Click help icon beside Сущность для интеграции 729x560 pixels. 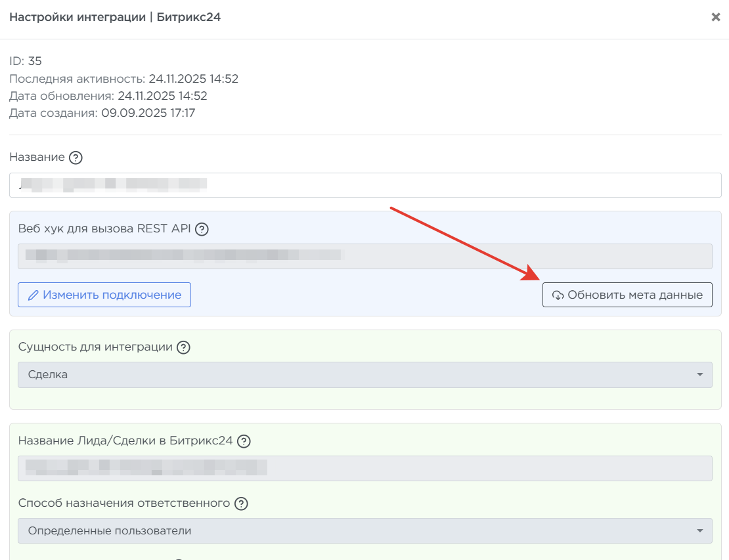(184, 347)
